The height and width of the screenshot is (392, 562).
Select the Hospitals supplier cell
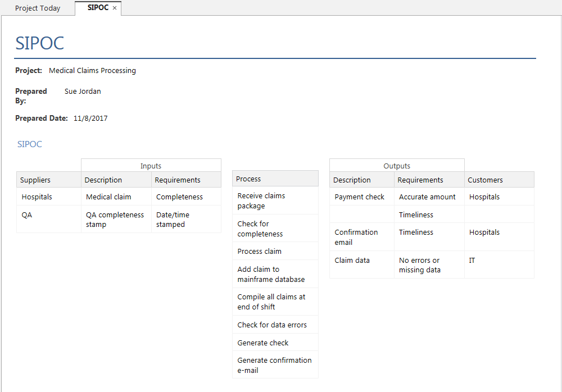37,197
